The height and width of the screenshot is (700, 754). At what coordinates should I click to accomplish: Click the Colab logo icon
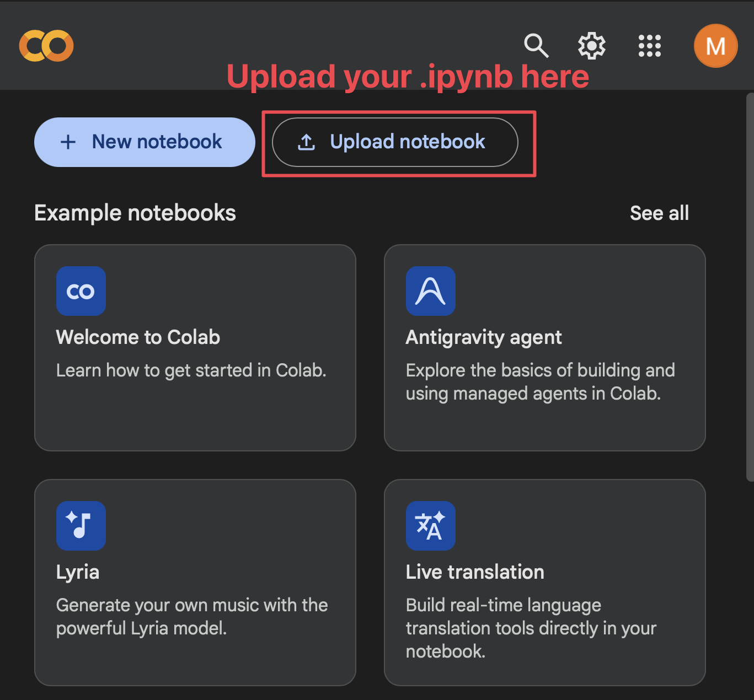(46, 46)
